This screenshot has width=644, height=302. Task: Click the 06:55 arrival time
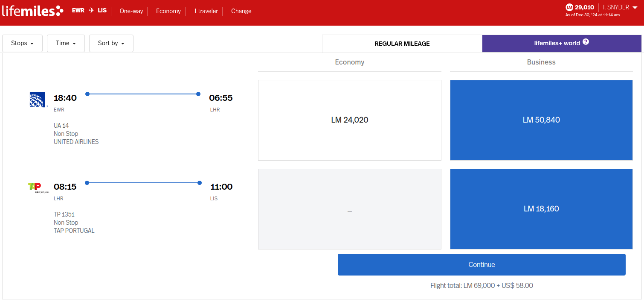[221, 98]
